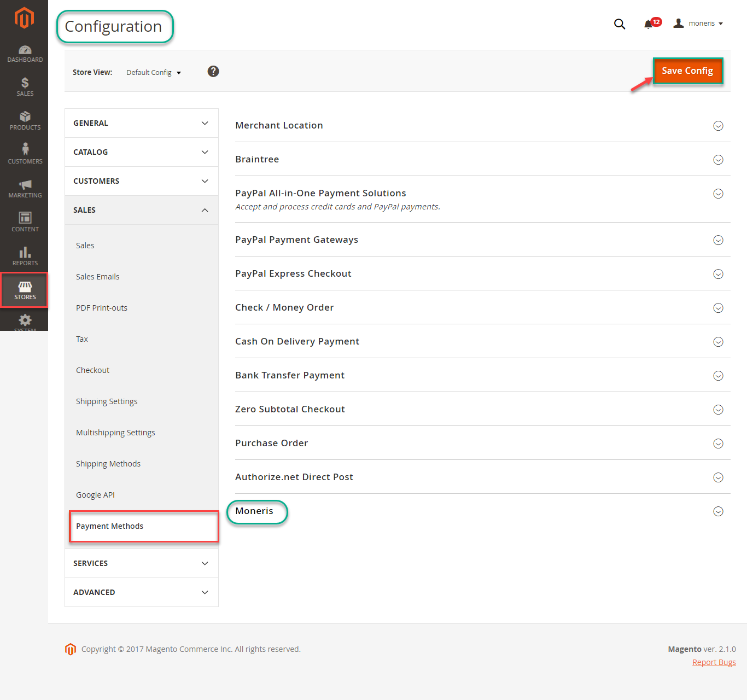This screenshot has height=700, width=747.
Task: Open the Customers sidebar menu
Action: (x=25, y=154)
